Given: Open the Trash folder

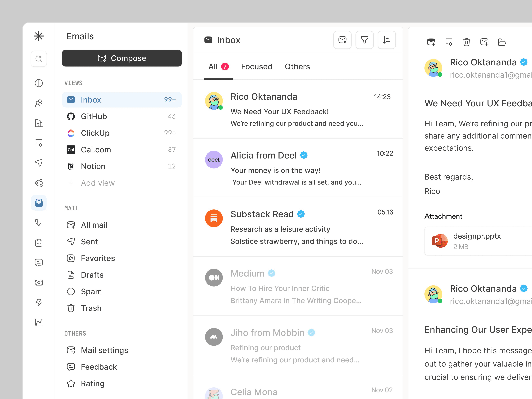Looking at the screenshot, I should (122, 308).
